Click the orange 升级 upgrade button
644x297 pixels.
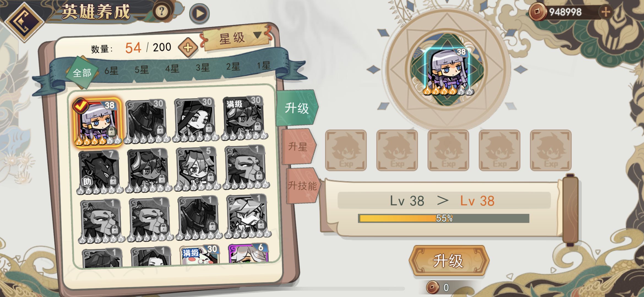coord(448,261)
